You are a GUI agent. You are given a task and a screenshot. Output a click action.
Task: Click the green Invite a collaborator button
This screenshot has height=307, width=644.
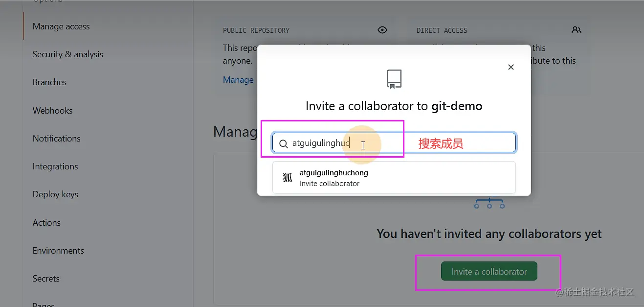(x=489, y=271)
